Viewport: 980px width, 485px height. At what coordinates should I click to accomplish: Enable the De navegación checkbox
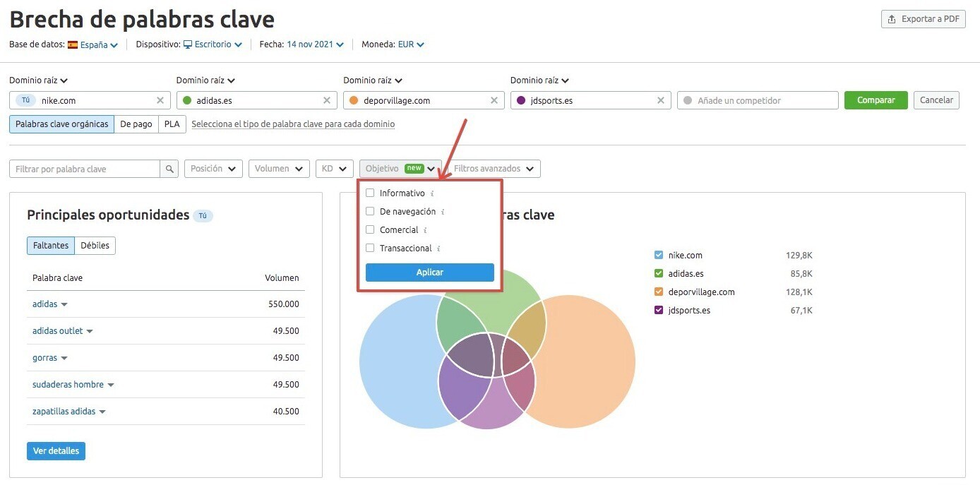370,211
